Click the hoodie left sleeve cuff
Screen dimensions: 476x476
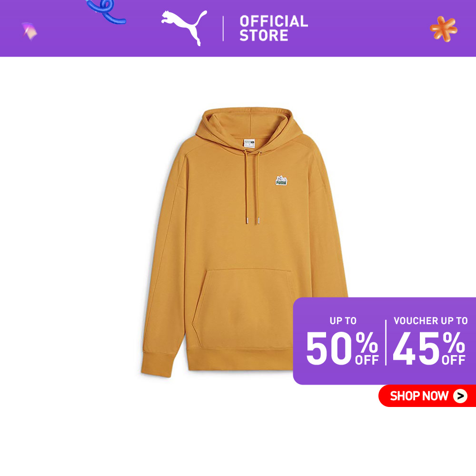coord(157,365)
